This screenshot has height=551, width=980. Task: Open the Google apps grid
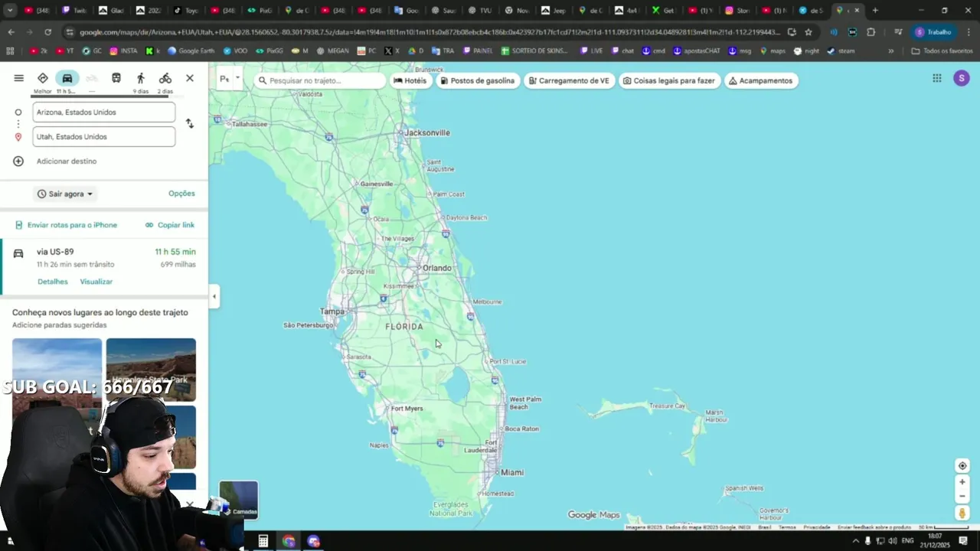tap(936, 78)
